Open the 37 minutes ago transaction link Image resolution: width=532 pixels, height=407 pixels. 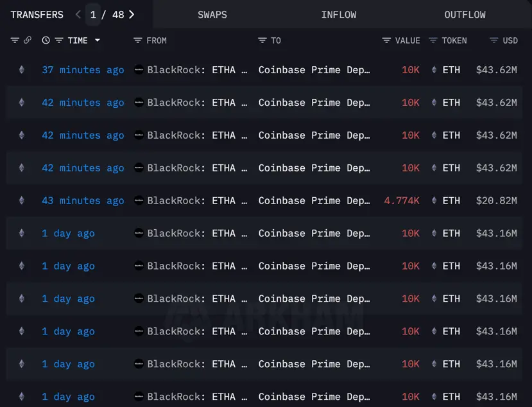[83, 70]
